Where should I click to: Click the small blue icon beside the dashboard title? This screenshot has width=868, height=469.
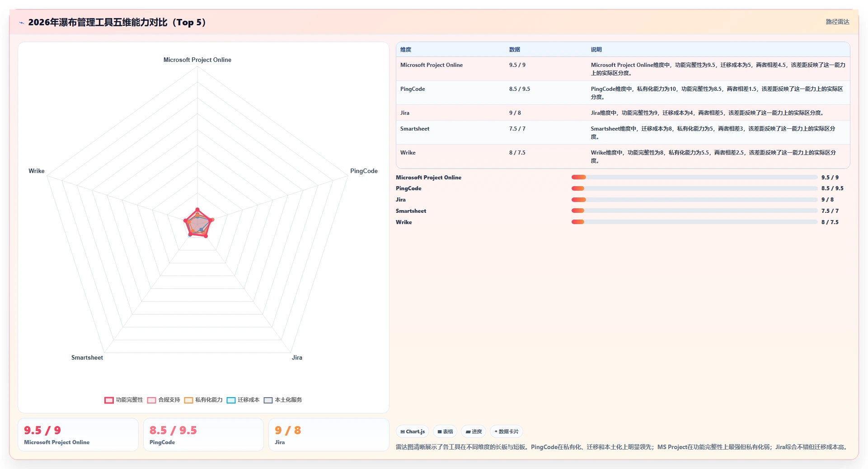coord(21,23)
